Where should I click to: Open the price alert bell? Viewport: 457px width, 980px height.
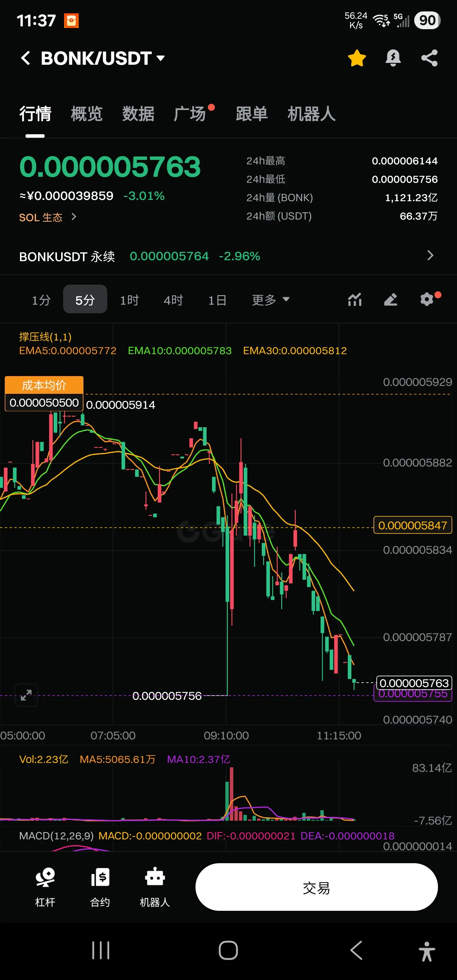[x=393, y=58]
